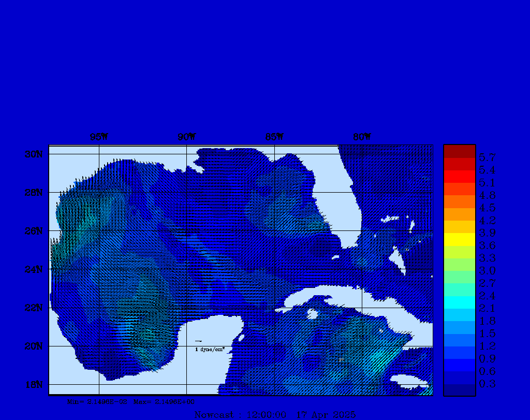Click the 0.3 legend value label

pyautogui.click(x=487, y=384)
